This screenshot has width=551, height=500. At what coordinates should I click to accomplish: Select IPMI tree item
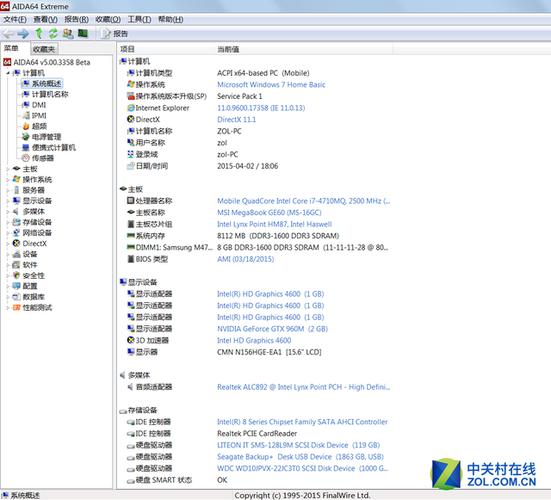(39, 115)
